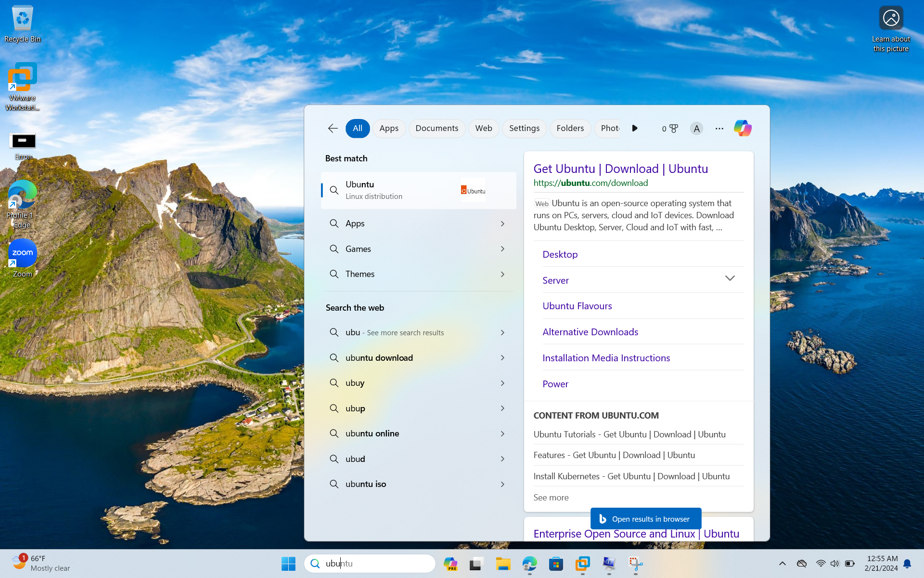Open Microsoft Edge from the taskbar
The width and height of the screenshot is (924, 578).
[529, 564]
